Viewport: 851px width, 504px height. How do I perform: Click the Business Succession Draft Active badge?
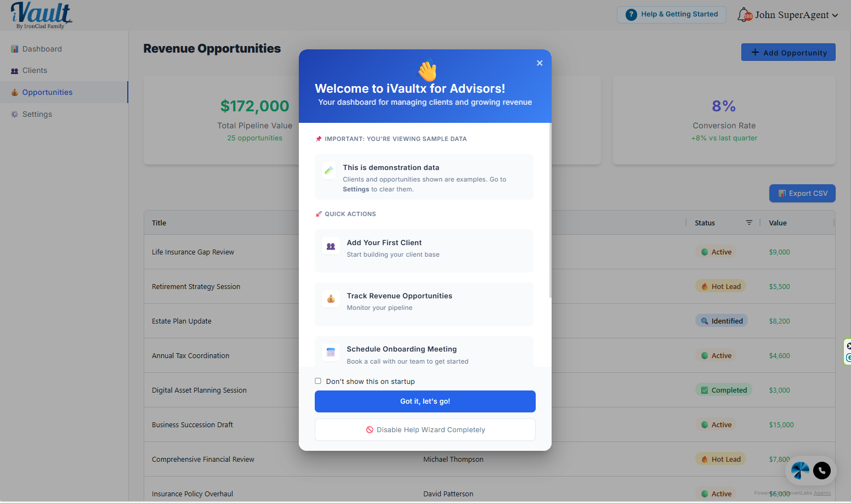coord(716,424)
